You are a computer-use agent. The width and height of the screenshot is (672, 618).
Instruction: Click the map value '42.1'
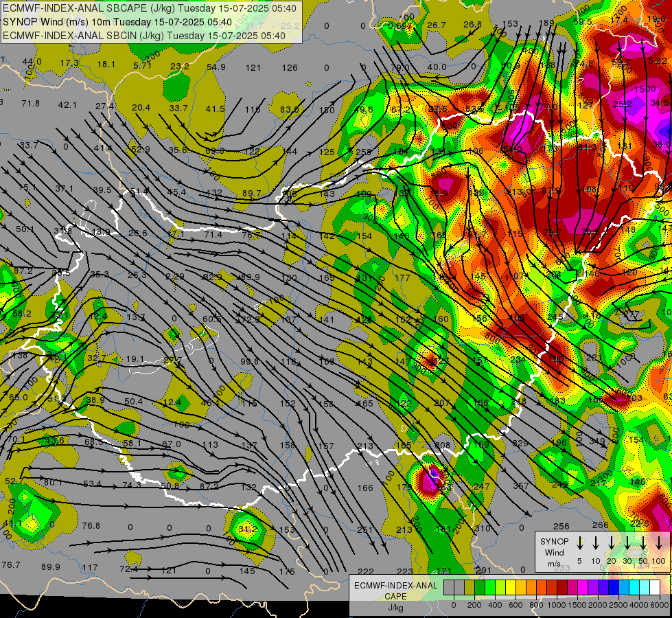(67, 105)
